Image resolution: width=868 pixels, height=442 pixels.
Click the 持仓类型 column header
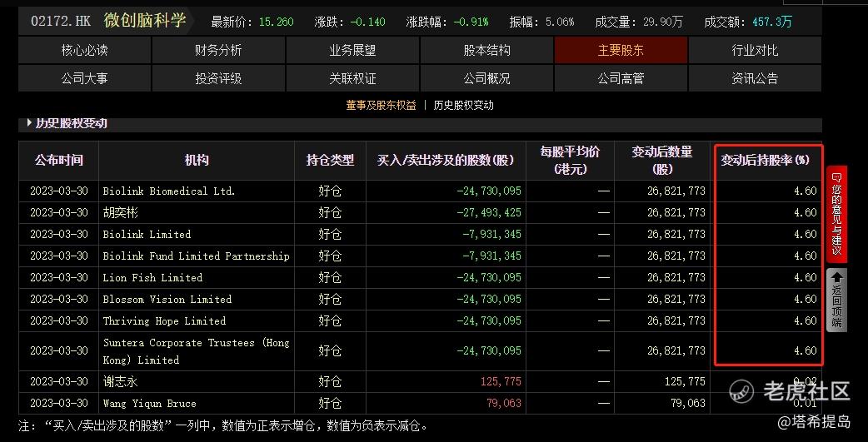330,161
